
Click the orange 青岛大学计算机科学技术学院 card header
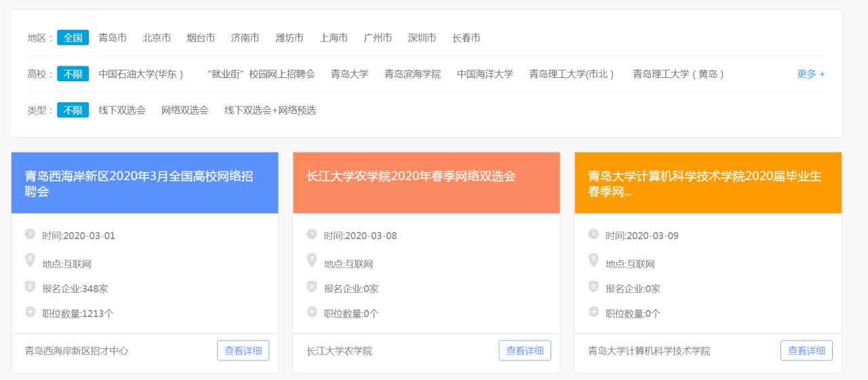click(707, 184)
